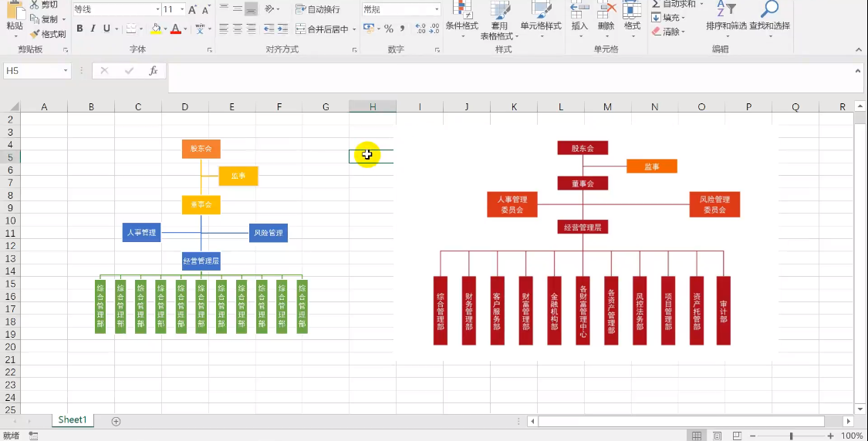Toggle bold formatting

tap(79, 29)
